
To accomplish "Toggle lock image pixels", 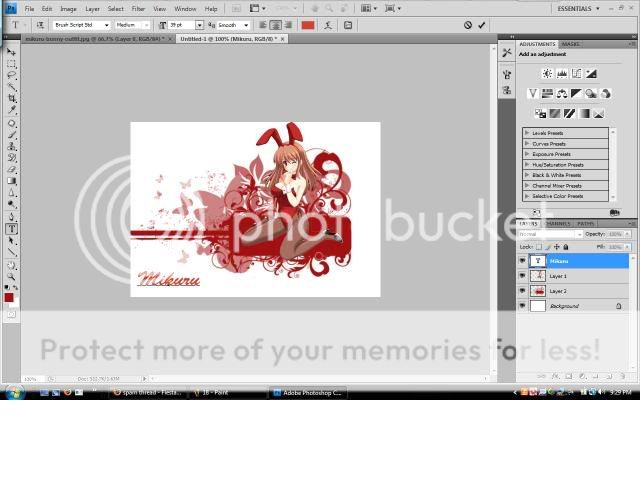I will click(x=548, y=247).
